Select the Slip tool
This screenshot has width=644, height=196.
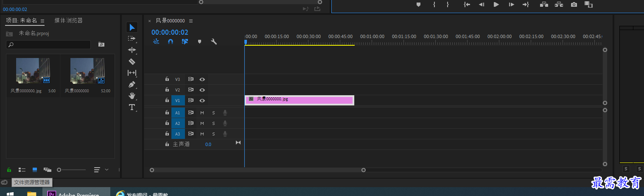(132, 73)
